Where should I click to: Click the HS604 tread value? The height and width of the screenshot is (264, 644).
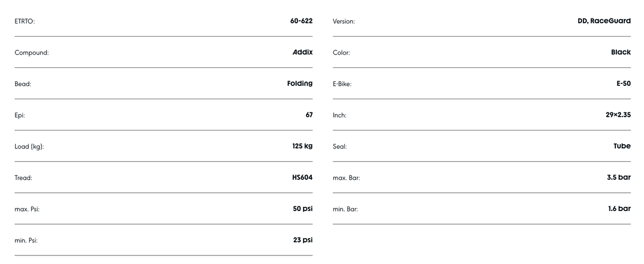point(302,178)
